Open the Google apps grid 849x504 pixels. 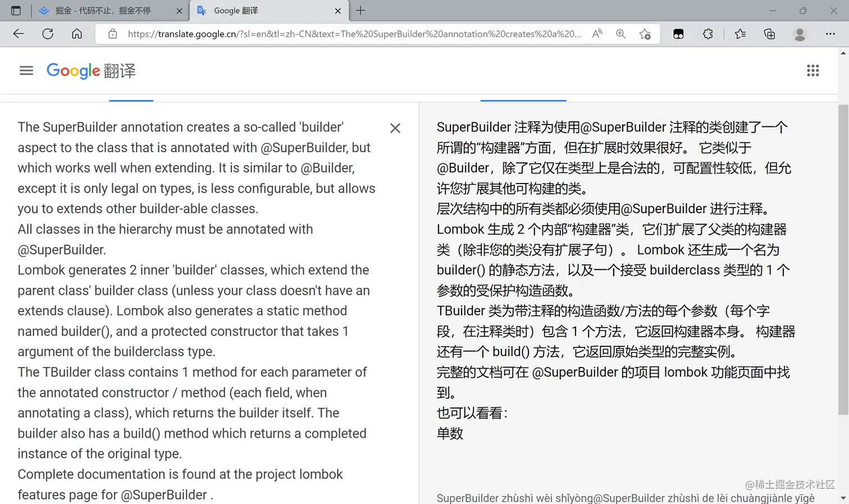[x=813, y=71]
